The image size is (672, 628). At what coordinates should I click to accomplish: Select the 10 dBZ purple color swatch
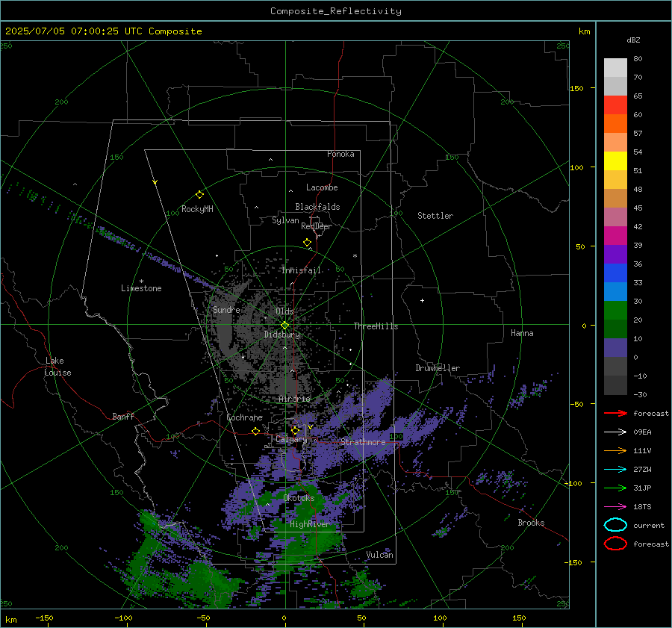pos(615,348)
